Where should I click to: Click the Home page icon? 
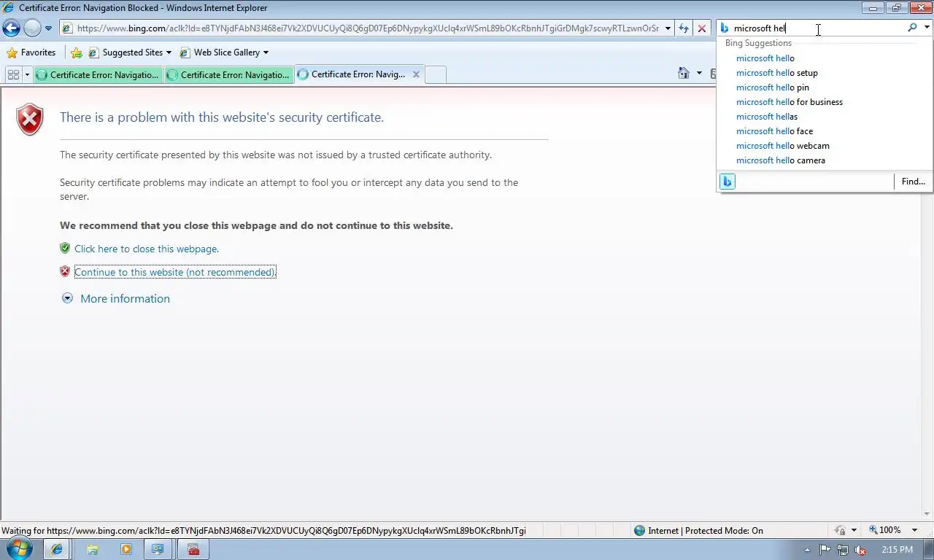click(684, 73)
